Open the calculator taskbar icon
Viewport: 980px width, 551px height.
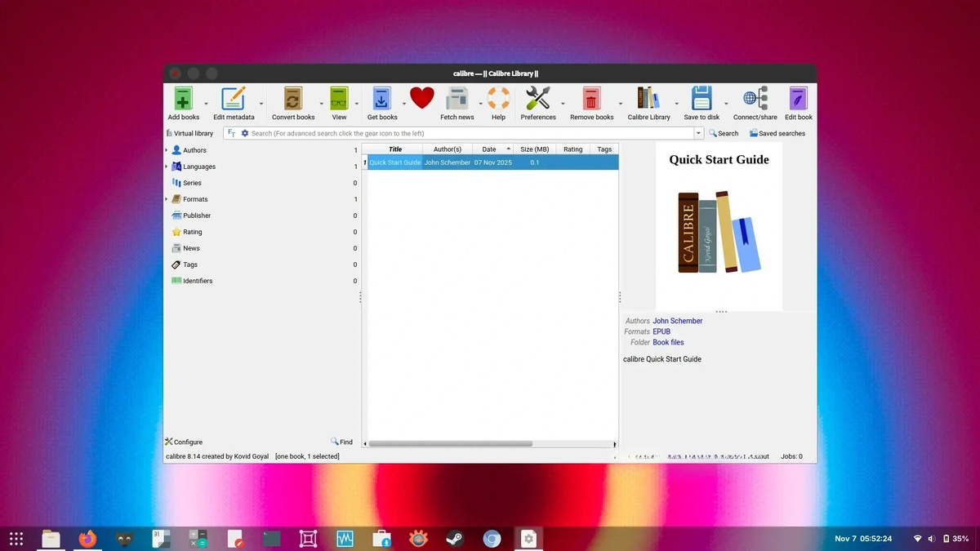[x=198, y=539]
